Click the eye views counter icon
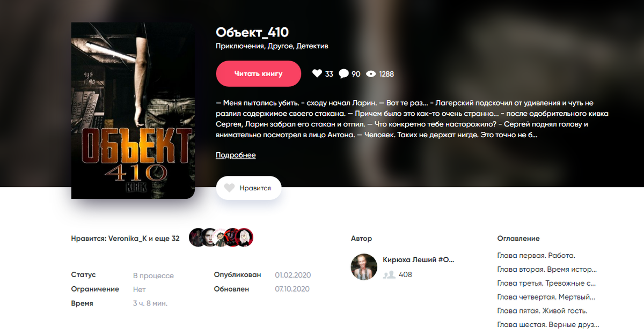Viewport: 644px width, 335px height. (x=371, y=74)
